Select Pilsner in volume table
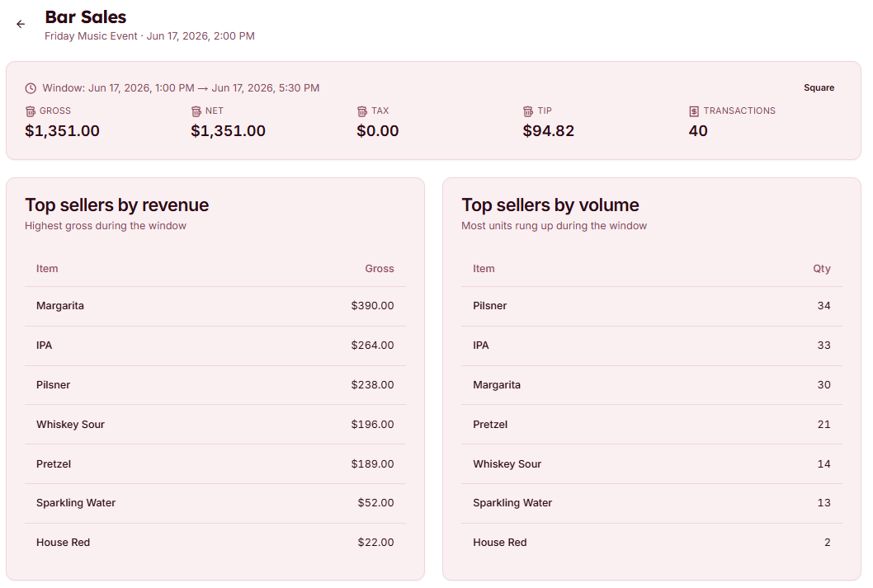 click(x=651, y=306)
